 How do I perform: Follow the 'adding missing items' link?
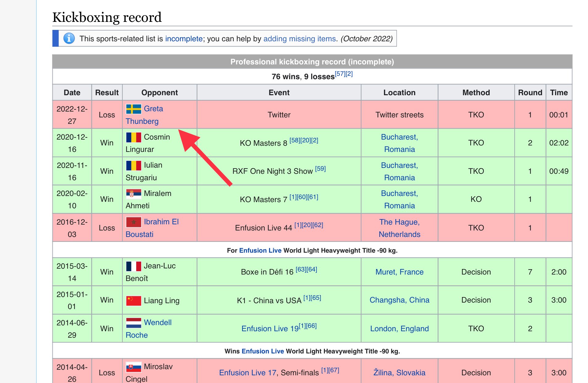click(x=299, y=39)
